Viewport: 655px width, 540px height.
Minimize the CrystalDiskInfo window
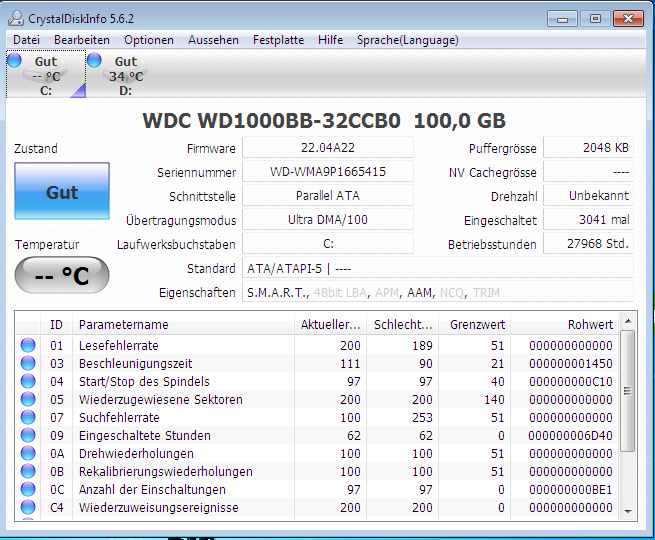click(x=562, y=18)
